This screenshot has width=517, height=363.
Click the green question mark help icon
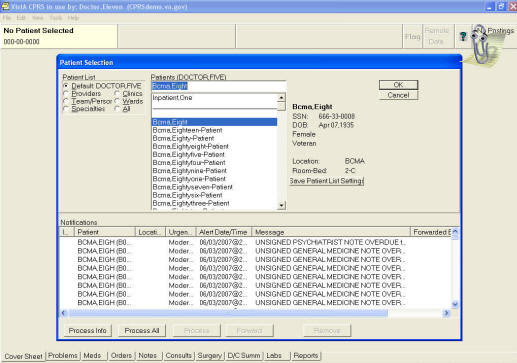(463, 36)
